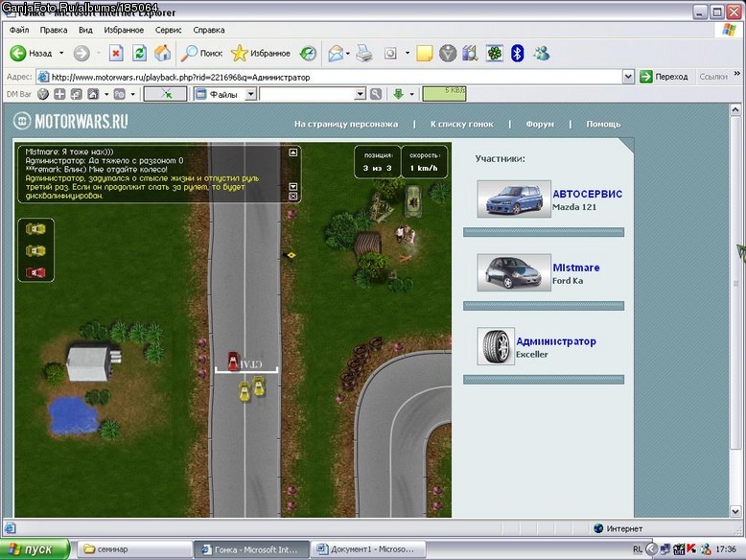The image size is (746, 560).
Task: Click the Ford Ka car thumbnail
Action: point(514,272)
